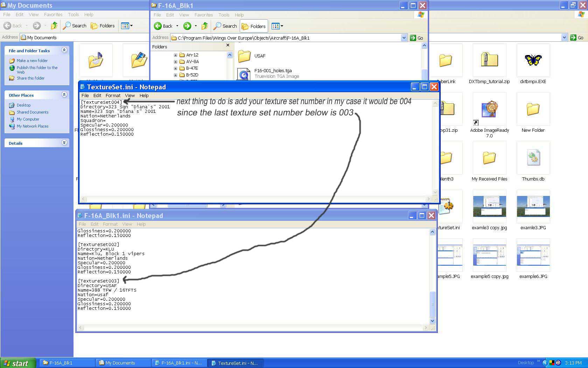588x368 pixels.
Task: Click the [TextureSet004] line in TextureSet.ini
Action: 101,102
